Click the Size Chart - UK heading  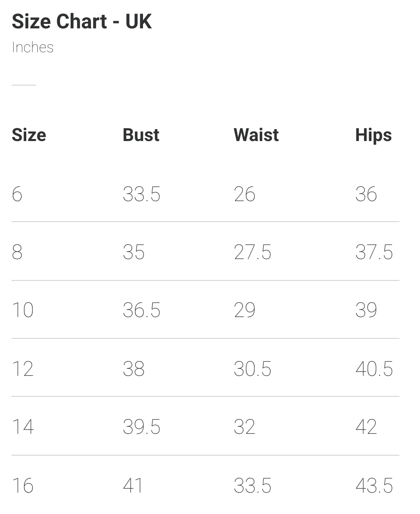pyautogui.click(x=82, y=21)
